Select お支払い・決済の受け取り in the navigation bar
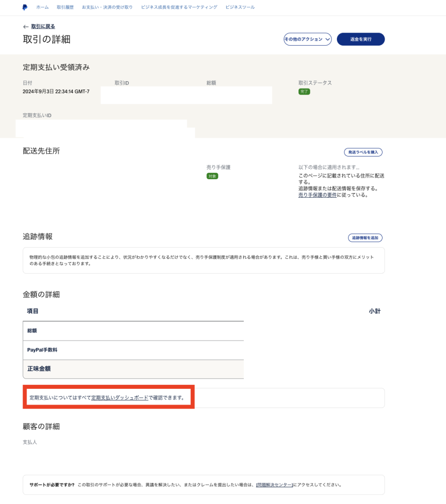This screenshot has height=504, width=446. 107,7
